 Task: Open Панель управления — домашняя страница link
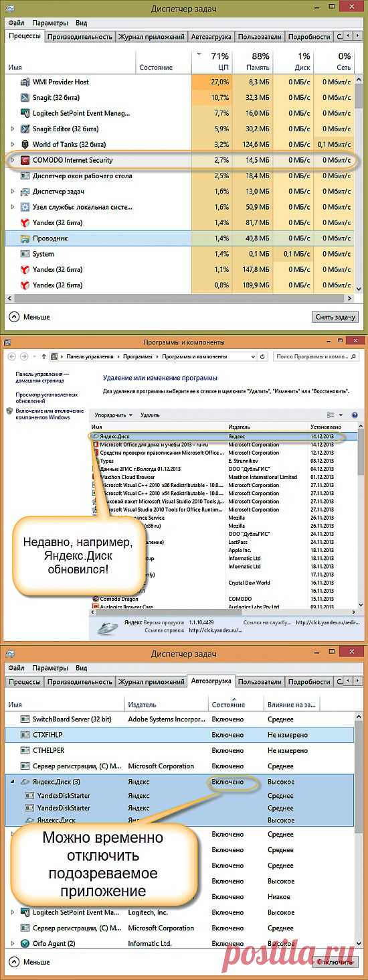point(43,378)
